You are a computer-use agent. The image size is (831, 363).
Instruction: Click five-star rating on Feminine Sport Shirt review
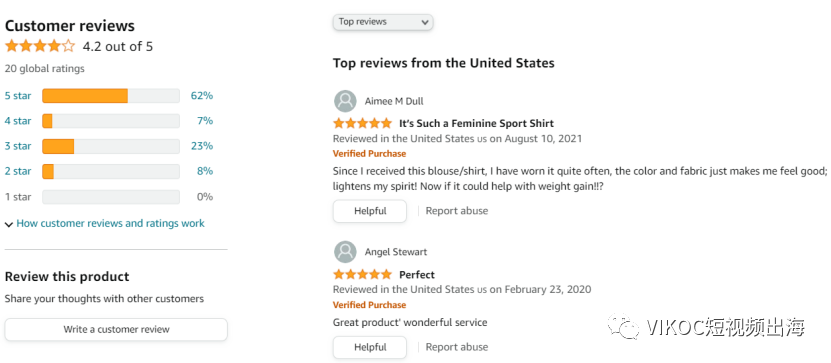pos(363,123)
